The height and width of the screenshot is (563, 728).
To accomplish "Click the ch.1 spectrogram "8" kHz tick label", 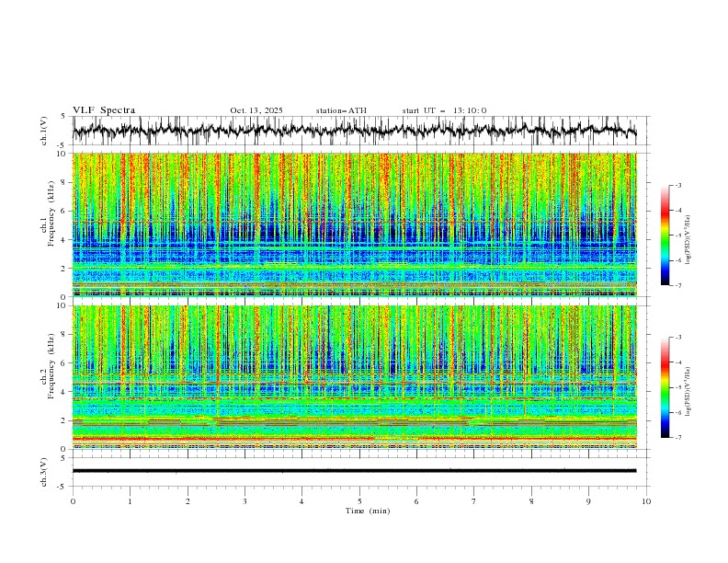I will pyautogui.click(x=64, y=182).
